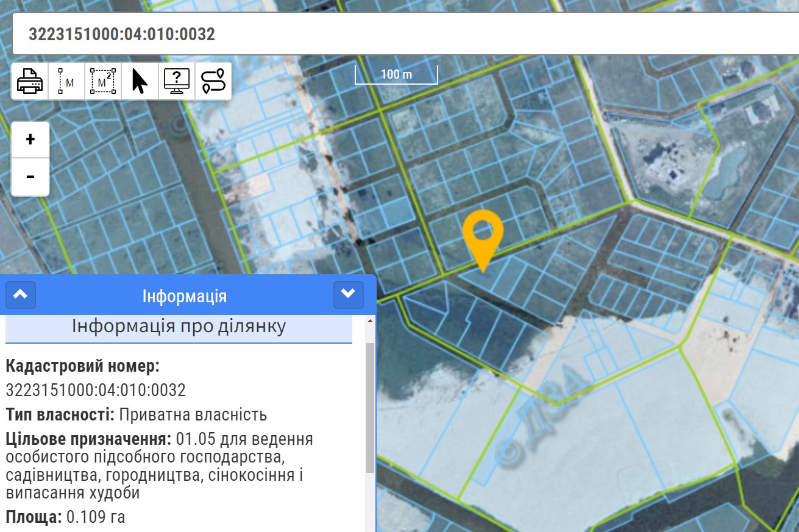Zoom out with the minus button
This screenshot has height=532, width=799.
30,177
